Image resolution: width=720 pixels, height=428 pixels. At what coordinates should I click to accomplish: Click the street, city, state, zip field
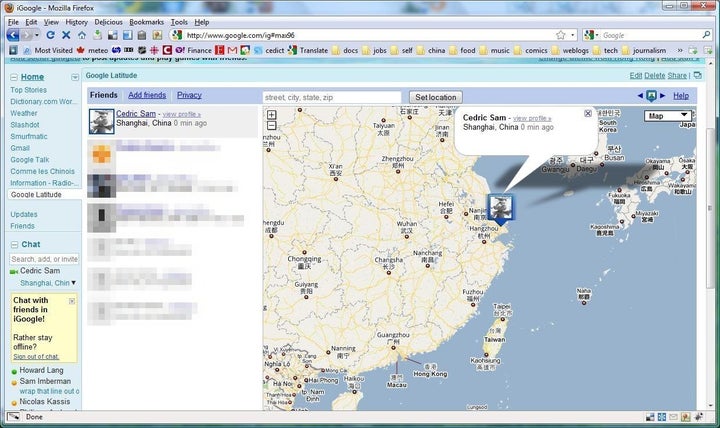pyautogui.click(x=332, y=97)
